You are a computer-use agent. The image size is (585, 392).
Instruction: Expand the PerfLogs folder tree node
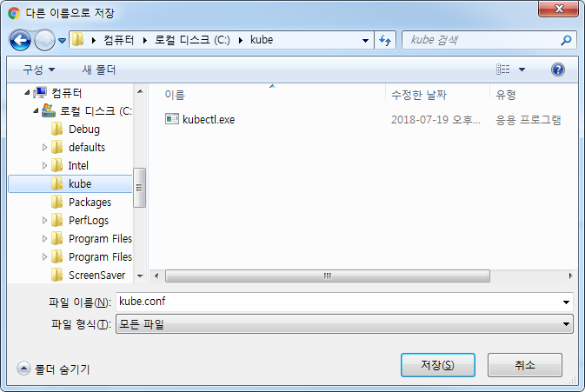44,221
